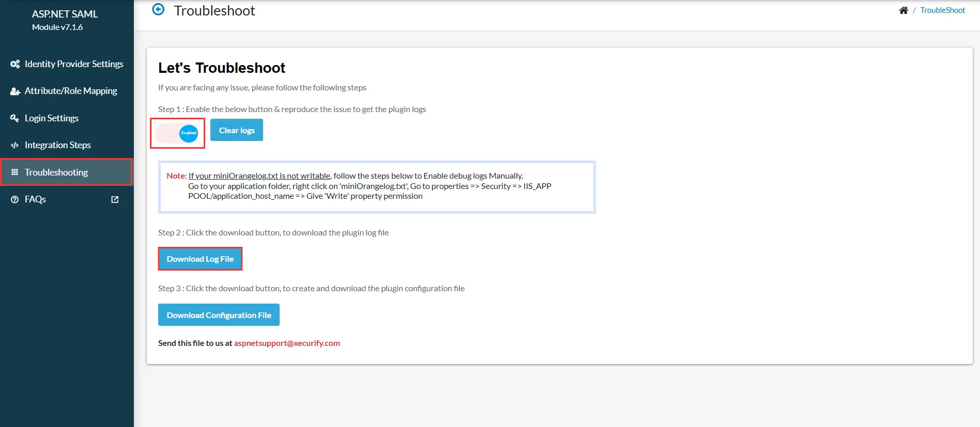Image resolution: width=980 pixels, height=427 pixels.
Task: Click Download Log File button
Action: point(200,259)
